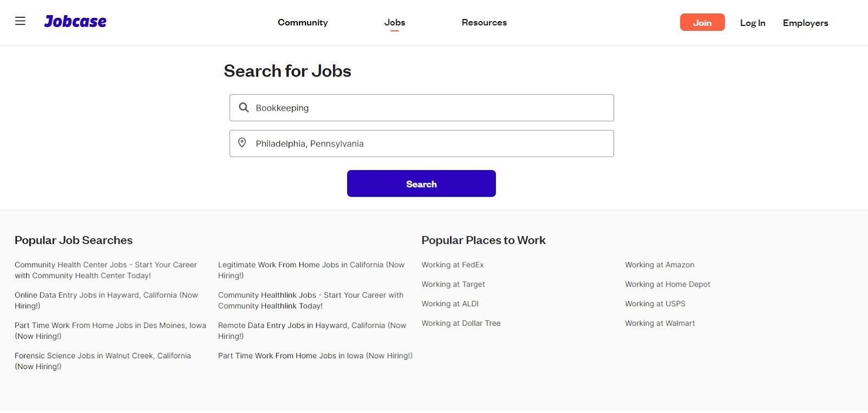868x413 pixels.
Task: Focus the Philadelphia, Pennsylvania location field
Action: [x=422, y=144]
